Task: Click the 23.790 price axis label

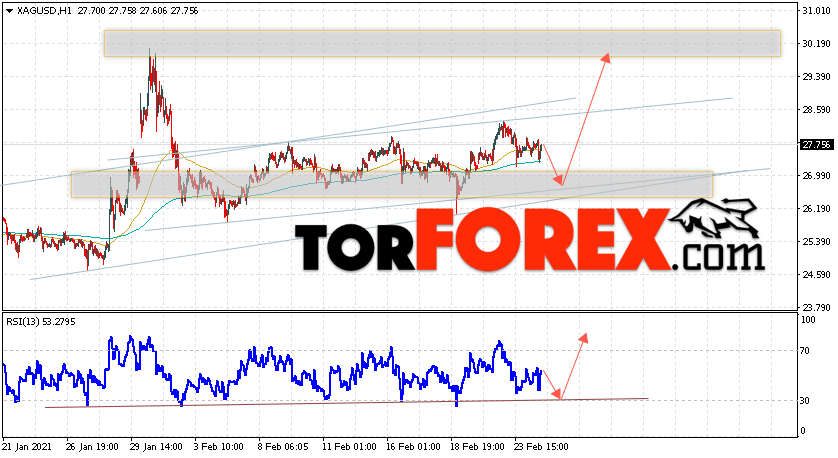Action: pyautogui.click(x=816, y=308)
